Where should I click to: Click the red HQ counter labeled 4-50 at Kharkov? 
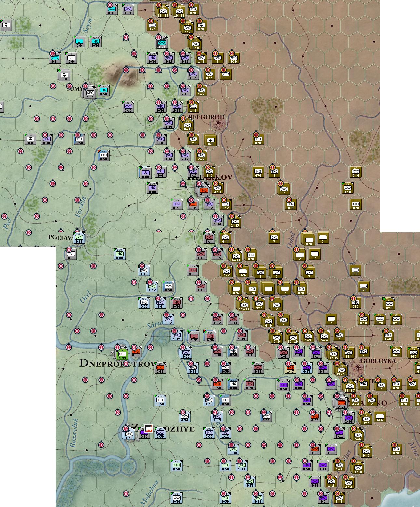[x=204, y=190]
